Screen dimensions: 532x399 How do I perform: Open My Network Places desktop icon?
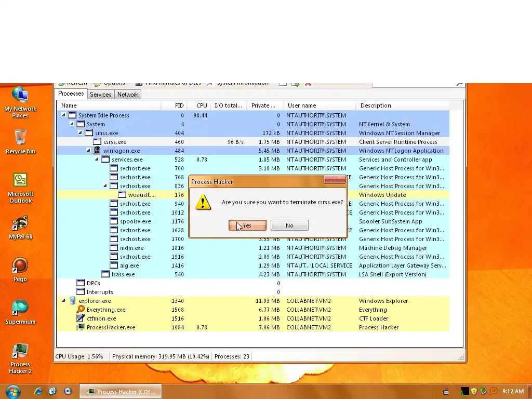(x=20, y=102)
